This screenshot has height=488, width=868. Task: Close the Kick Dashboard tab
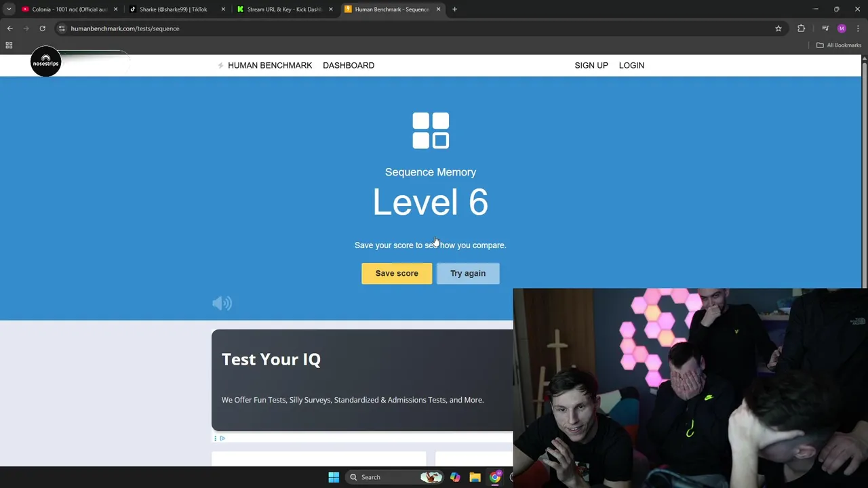pyautogui.click(x=331, y=9)
